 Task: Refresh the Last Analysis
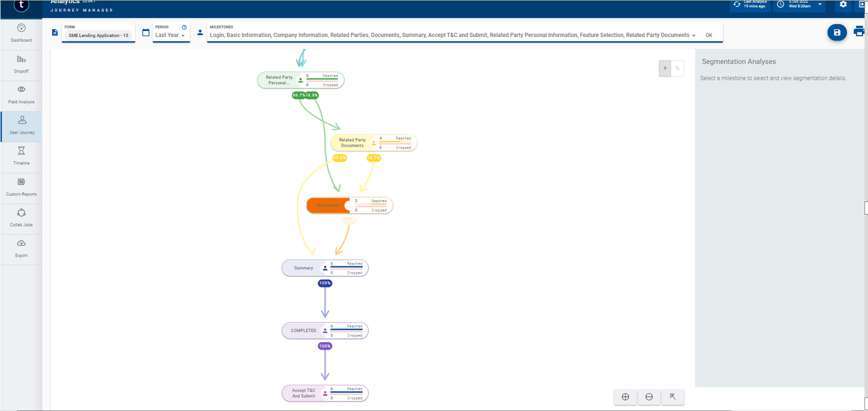click(x=737, y=4)
